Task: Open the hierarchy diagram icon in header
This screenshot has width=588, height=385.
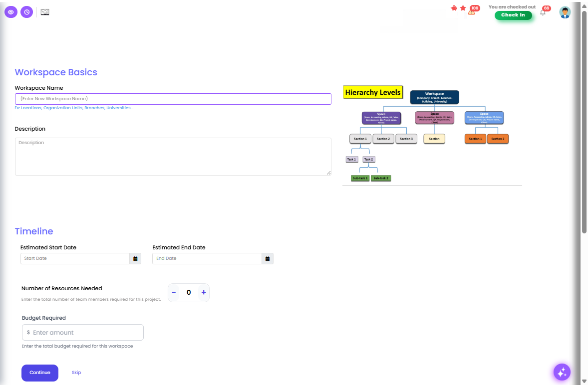Action: 45,12
